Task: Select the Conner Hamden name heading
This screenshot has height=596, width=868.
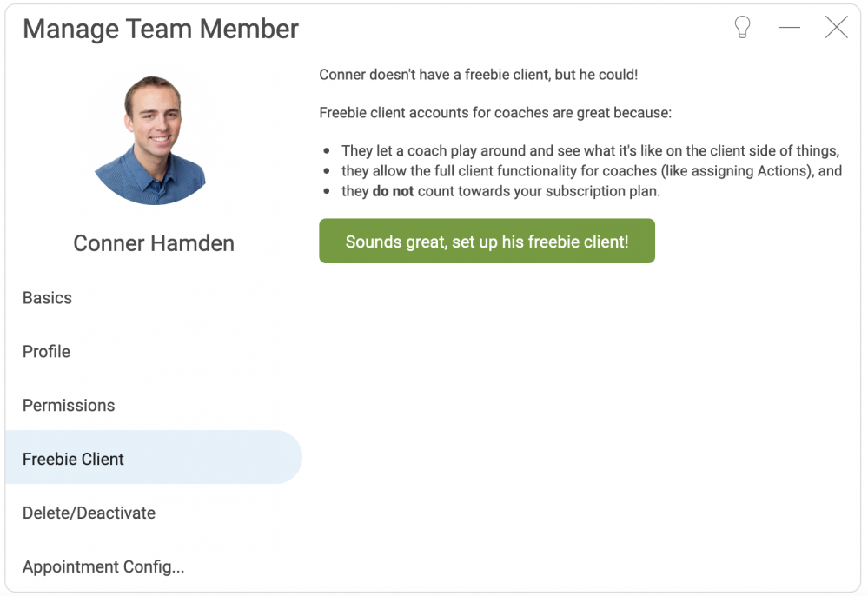Action: click(154, 243)
